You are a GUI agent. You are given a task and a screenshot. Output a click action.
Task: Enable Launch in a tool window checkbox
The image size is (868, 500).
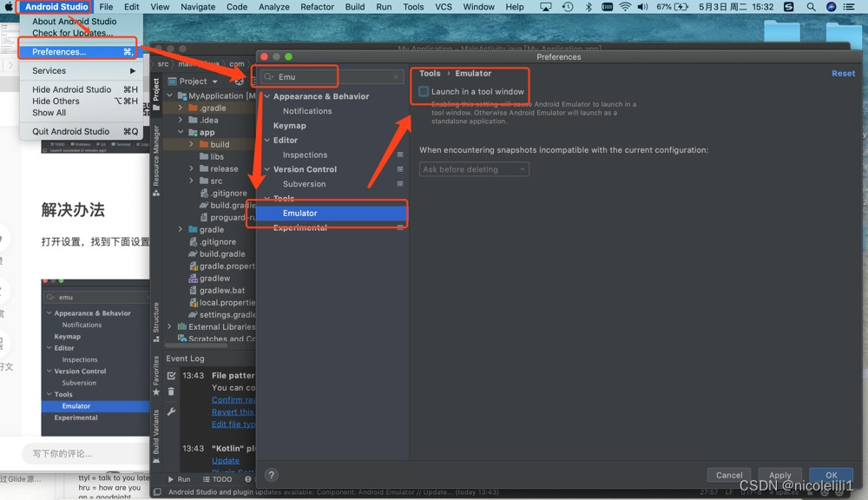coord(424,91)
